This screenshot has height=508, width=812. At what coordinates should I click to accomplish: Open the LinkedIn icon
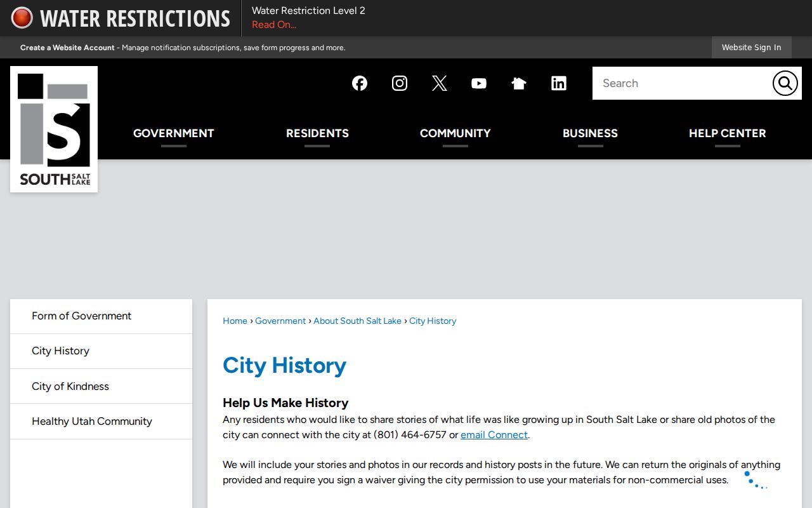[x=559, y=83]
